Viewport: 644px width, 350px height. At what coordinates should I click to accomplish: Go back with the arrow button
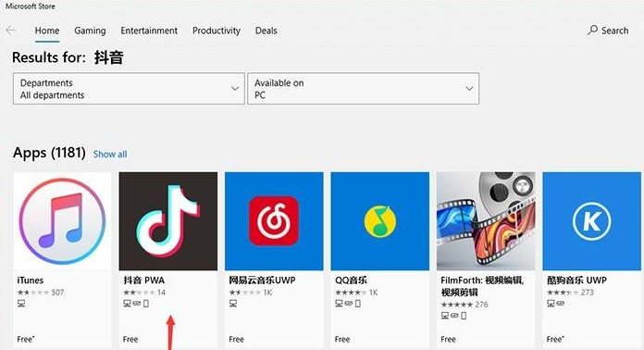11,31
